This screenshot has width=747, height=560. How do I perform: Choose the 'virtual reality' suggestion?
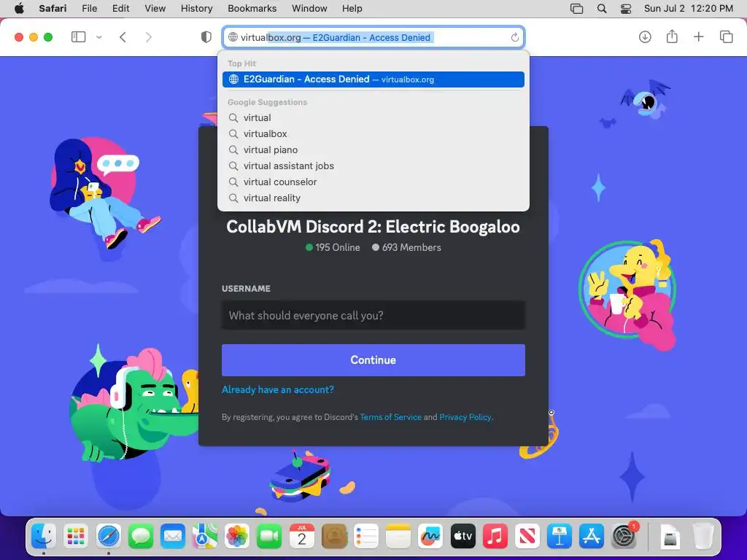click(373, 198)
